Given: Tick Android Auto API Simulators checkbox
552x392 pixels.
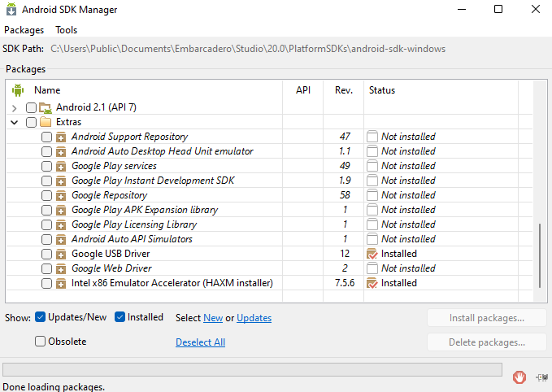Looking at the screenshot, I should coord(46,239).
